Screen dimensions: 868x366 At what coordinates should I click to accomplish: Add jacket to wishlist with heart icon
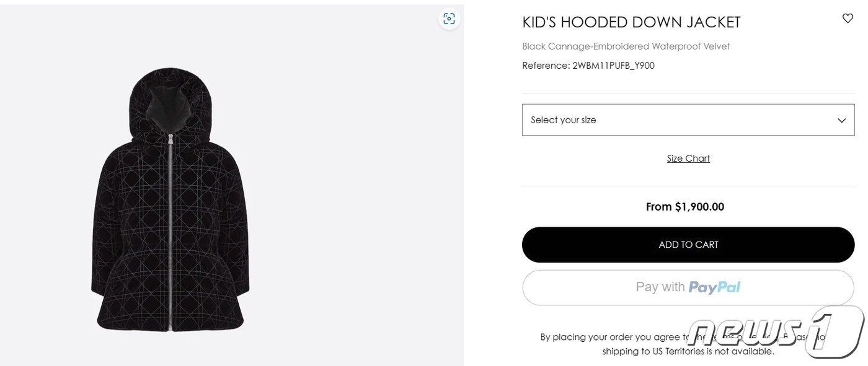point(848,19)
